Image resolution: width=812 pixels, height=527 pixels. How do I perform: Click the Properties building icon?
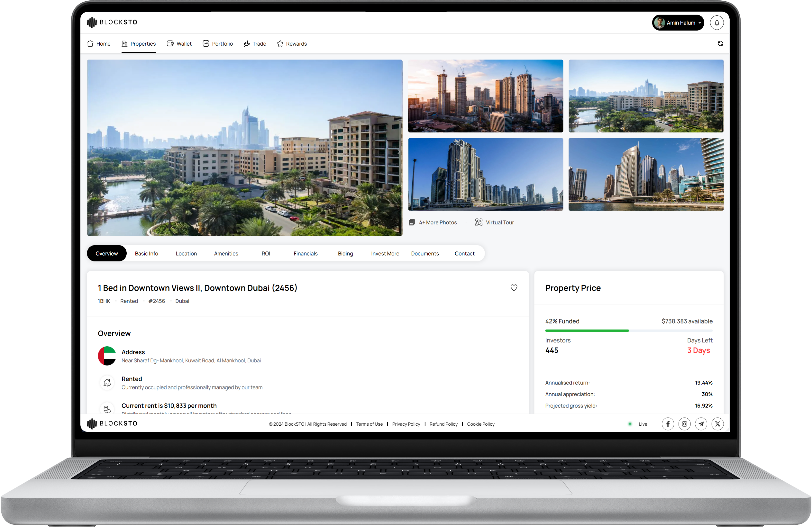click(x=124, y=44)
